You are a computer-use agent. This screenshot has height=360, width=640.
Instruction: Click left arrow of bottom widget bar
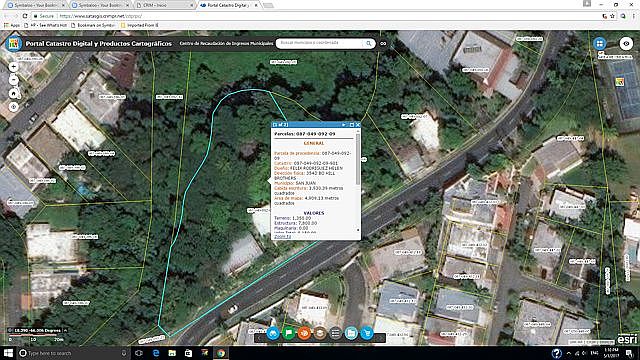pos(259,338)
